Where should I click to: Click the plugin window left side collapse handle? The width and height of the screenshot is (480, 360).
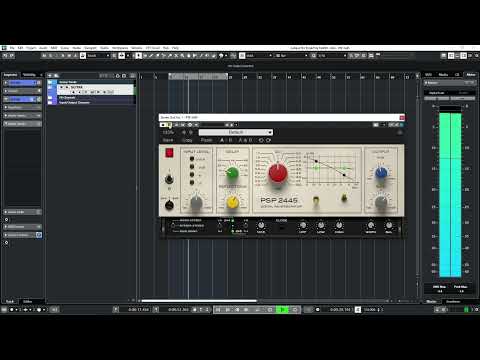163,229
